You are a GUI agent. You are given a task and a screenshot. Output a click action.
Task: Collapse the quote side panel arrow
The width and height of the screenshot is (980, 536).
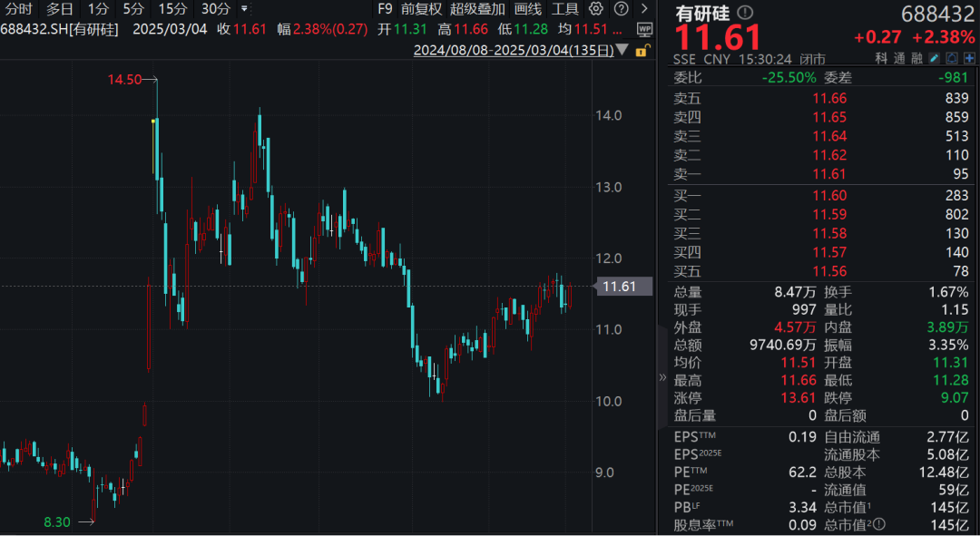(661, 377)
